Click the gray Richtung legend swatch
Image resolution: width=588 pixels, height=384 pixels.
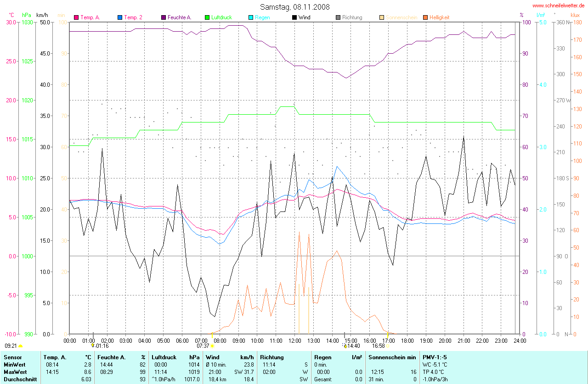pyautogui.click(x=338, y=17)
